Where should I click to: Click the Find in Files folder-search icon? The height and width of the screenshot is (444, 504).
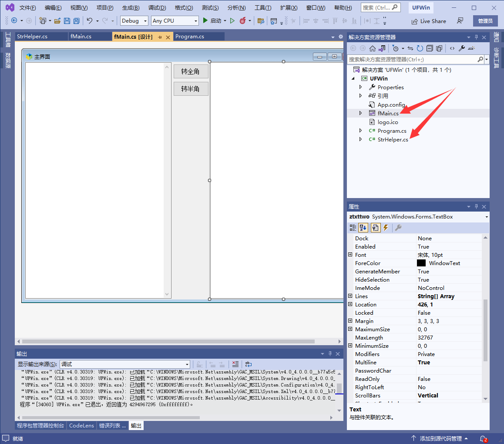261,21
